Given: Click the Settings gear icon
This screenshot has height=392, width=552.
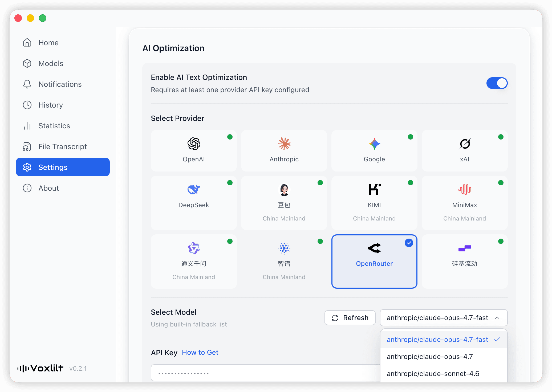Looking at the screenshot, I should tap(27, 167).
